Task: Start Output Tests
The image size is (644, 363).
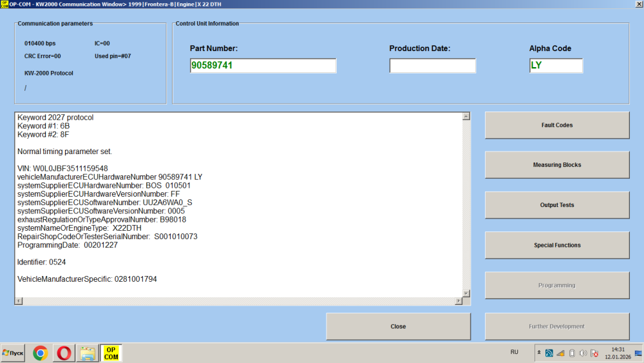Action: [556, 205]
